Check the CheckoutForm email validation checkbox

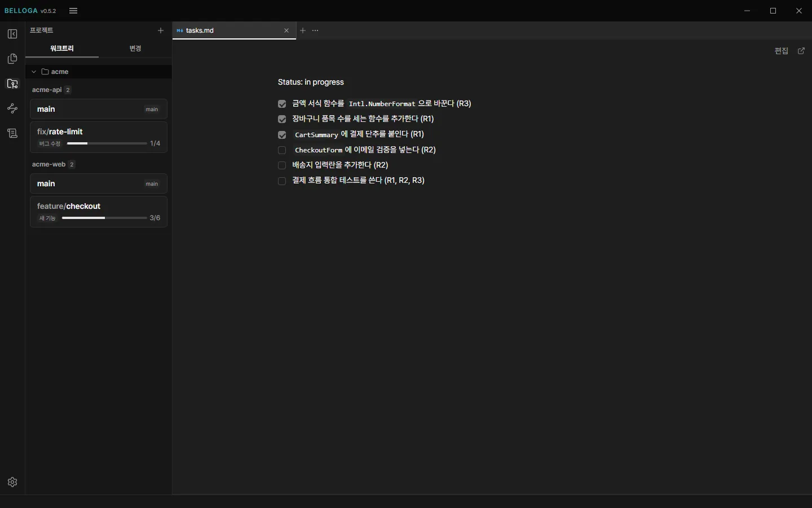click(x=283, y=150)
